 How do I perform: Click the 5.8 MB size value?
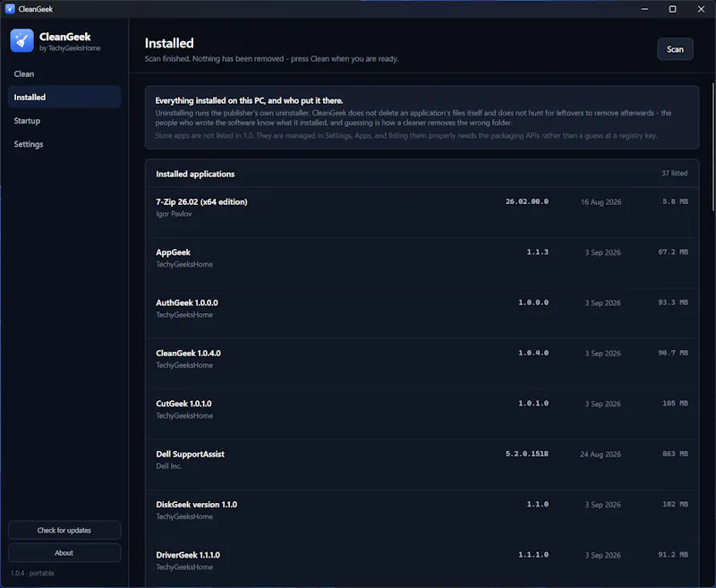675,201
